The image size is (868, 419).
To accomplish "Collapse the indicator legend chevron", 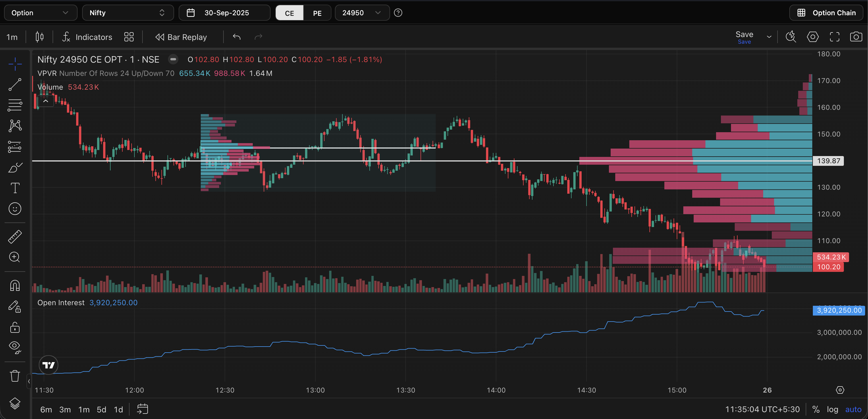I will (46, 101).
